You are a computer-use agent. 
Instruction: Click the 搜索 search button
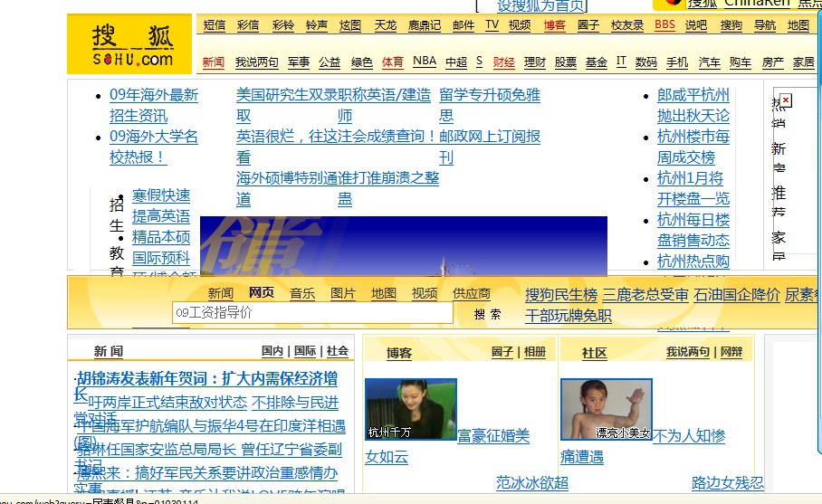[x=488, y=314]
